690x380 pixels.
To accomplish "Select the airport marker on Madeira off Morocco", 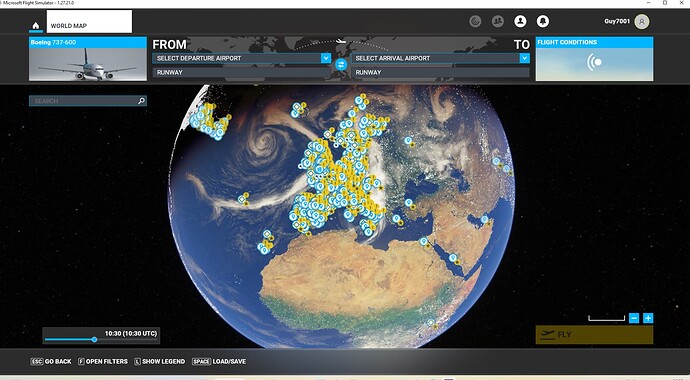I will pos(267,234).
